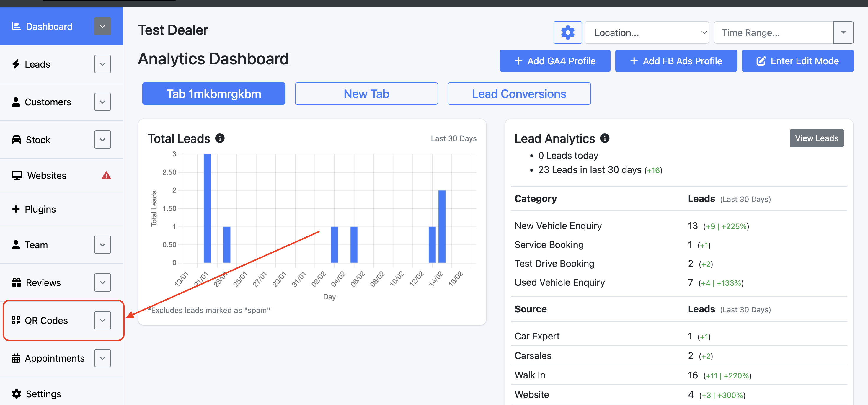
Task: Click the View Leads button
Action: (816, 138)
